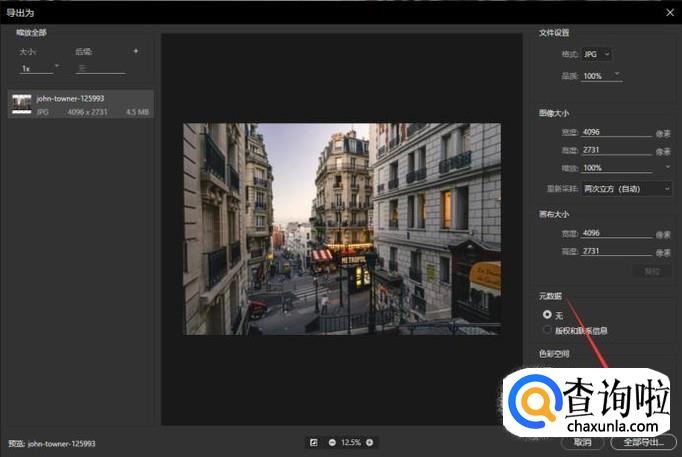Screen dimensions: 682x457
Task: Click the fit-to-view icon beside zoom controls
Action: (x=313, y=442)
